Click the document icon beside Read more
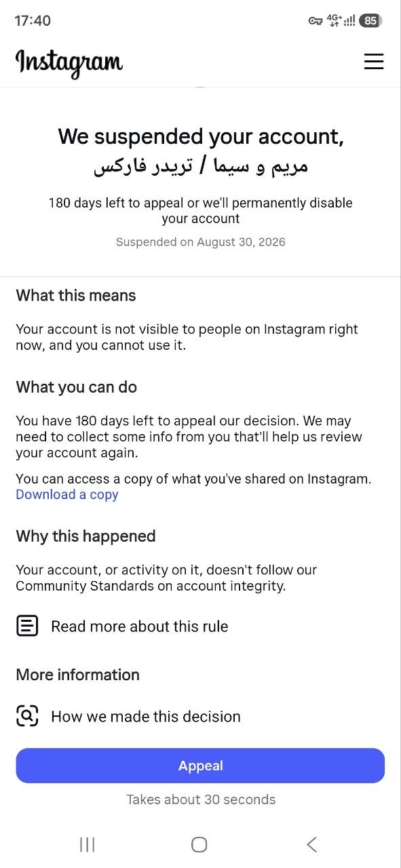Screen dimensions: 401x868 point(27,626)
